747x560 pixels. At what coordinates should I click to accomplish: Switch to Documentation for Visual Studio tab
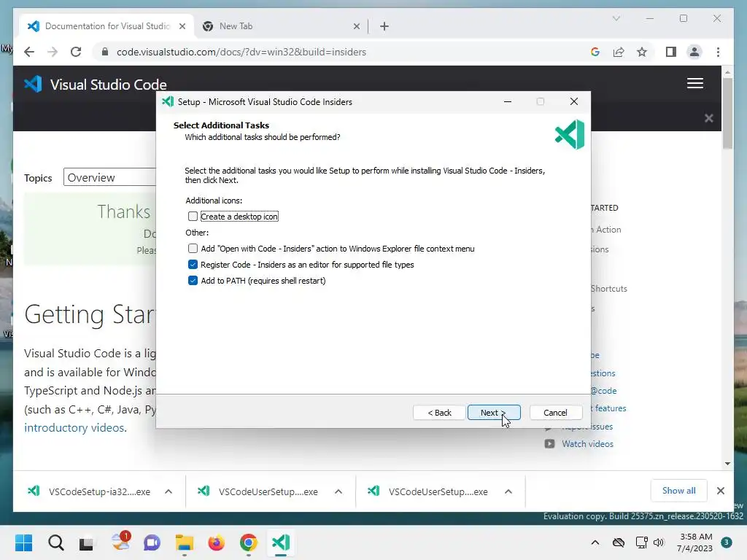click(107, 26)
